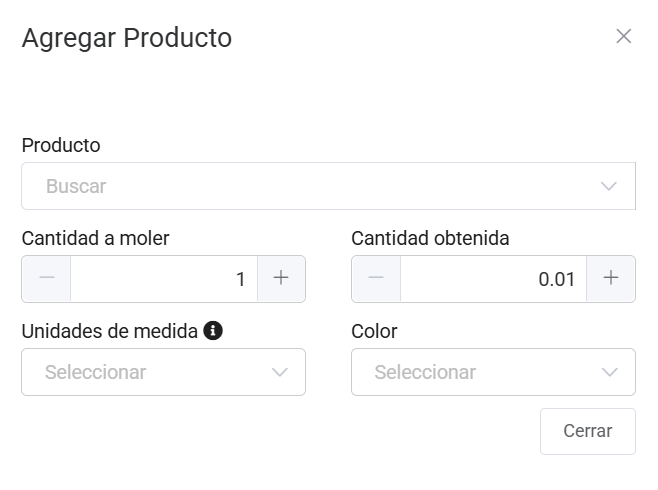
Task: Decrease Cantidad obtenida with minus icon
Action: (376, 279)
